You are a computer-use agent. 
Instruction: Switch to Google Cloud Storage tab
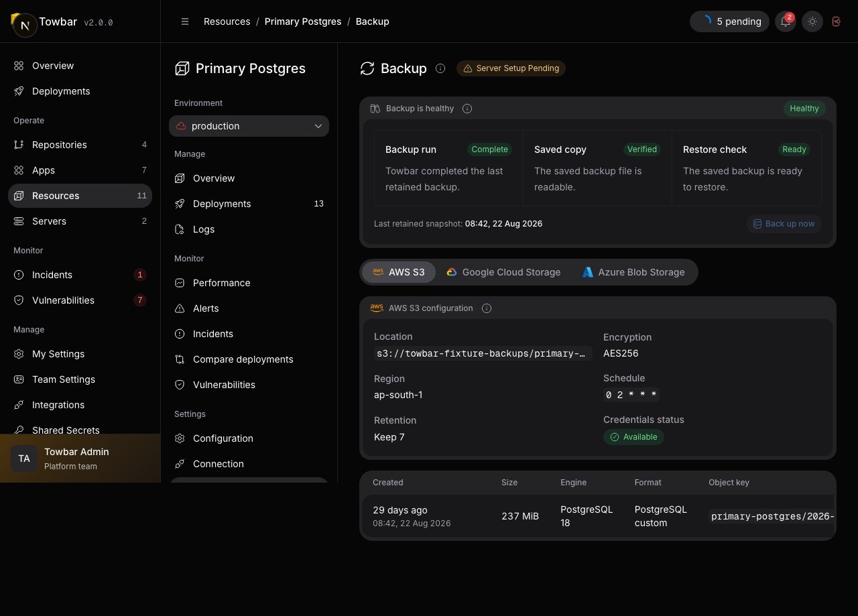pyautogui.click(x=503, y=272)
